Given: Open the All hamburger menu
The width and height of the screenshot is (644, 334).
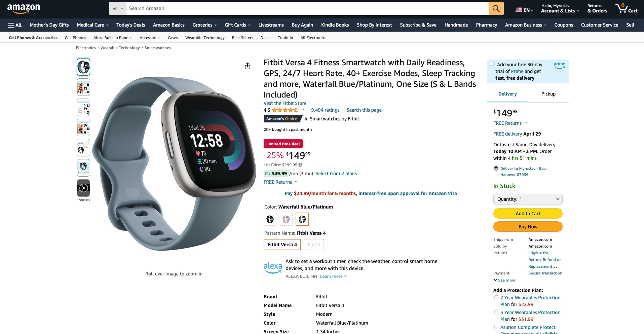Looking at the screenshot, I should tap(15, 25).
